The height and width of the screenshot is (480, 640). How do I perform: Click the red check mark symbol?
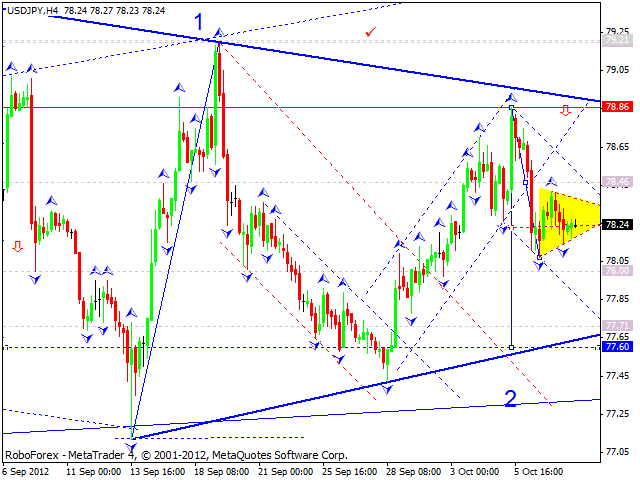(x=371, y=31)
